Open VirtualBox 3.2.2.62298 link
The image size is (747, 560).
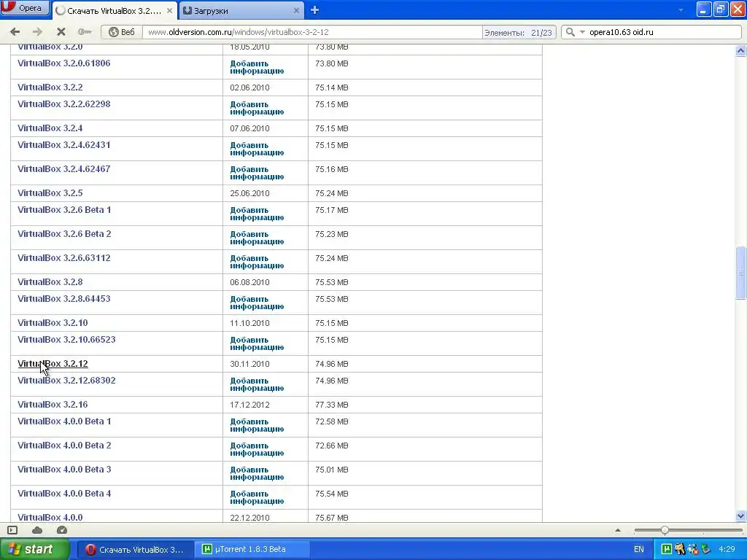pyautogui.click(x=64, y=104)
